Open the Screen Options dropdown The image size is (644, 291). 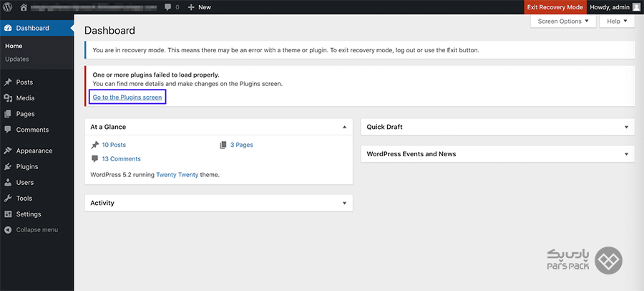pos(563,21)
